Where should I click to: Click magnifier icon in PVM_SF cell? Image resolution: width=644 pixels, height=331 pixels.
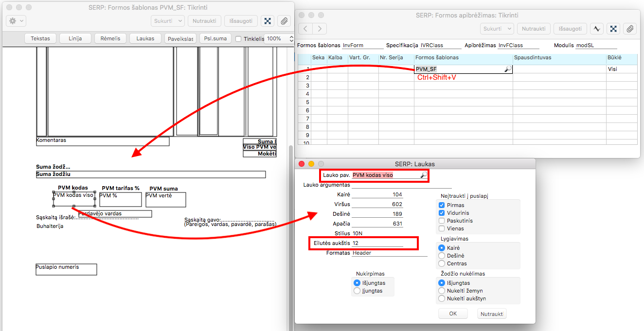[x=507, y=70]
